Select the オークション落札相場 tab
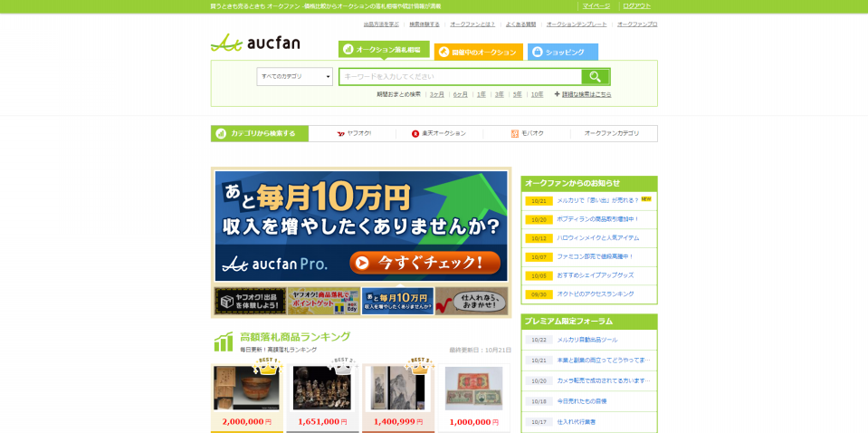Image resolution: width=868 pixels, height=433 pixels. (x=384, y=49)
